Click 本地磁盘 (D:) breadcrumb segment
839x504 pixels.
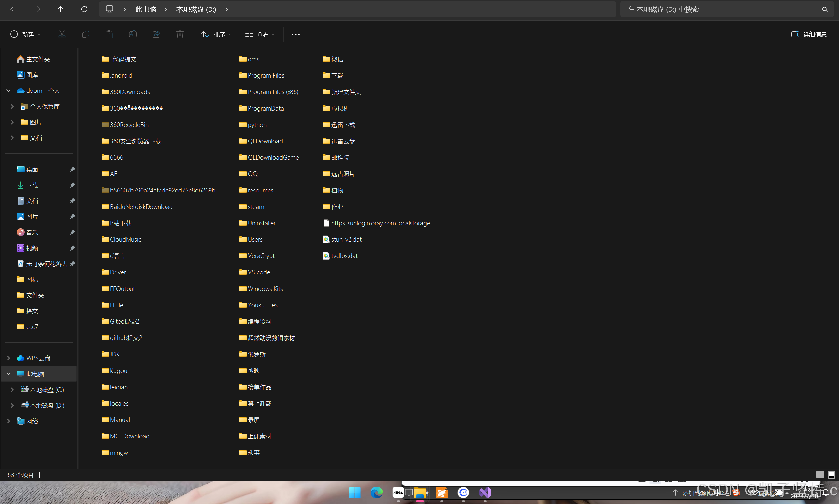(196, 9)
